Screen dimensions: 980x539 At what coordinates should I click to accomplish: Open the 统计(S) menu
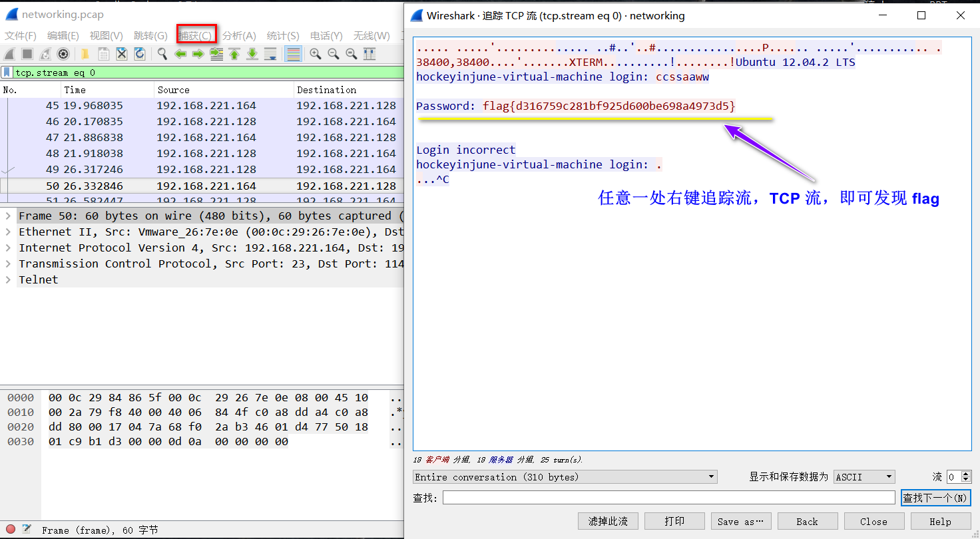[283, 36]
